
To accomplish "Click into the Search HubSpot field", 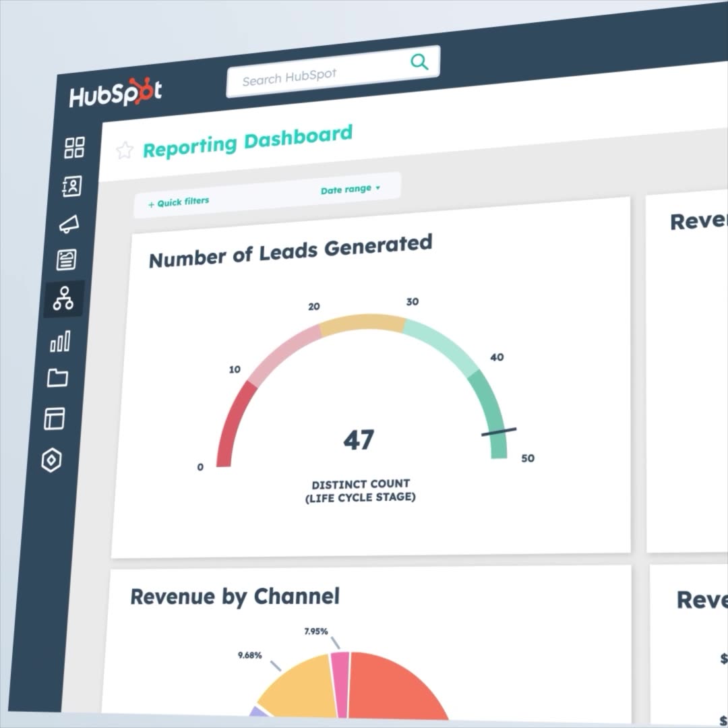I will pos(317,75).
